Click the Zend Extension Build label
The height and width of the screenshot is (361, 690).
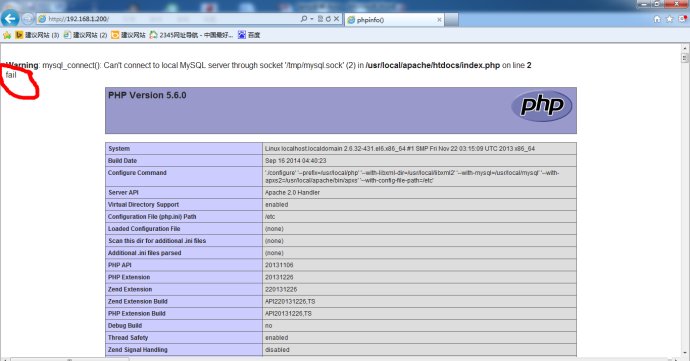pos(138,302)
